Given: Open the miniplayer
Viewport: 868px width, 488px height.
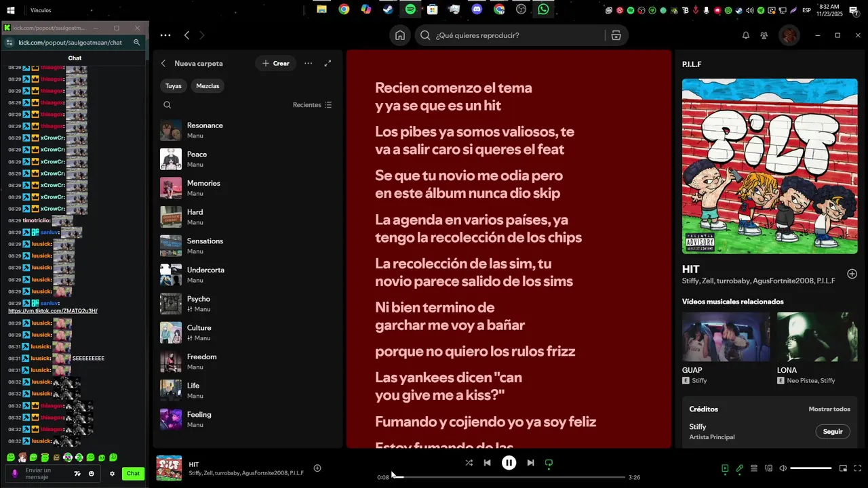Looking at the screenshot, I should pyautogui.click(x=844, y=468).
